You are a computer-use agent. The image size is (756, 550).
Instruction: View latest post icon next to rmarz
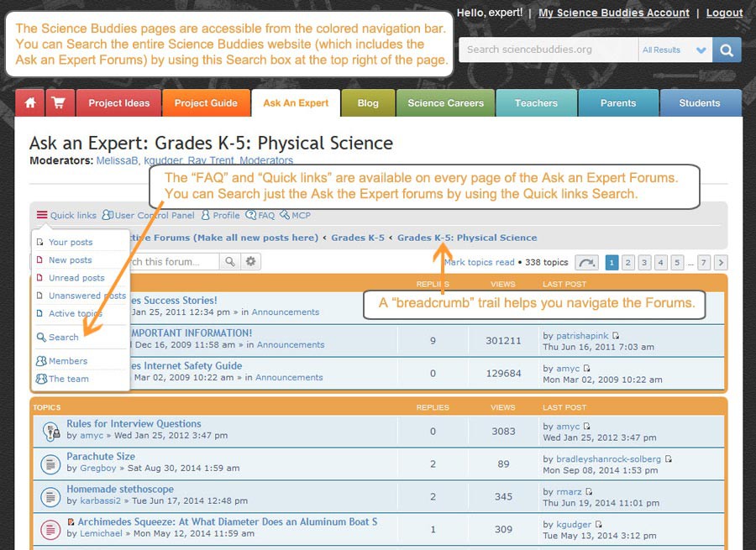pyautogui.click(x=589, y=492)
